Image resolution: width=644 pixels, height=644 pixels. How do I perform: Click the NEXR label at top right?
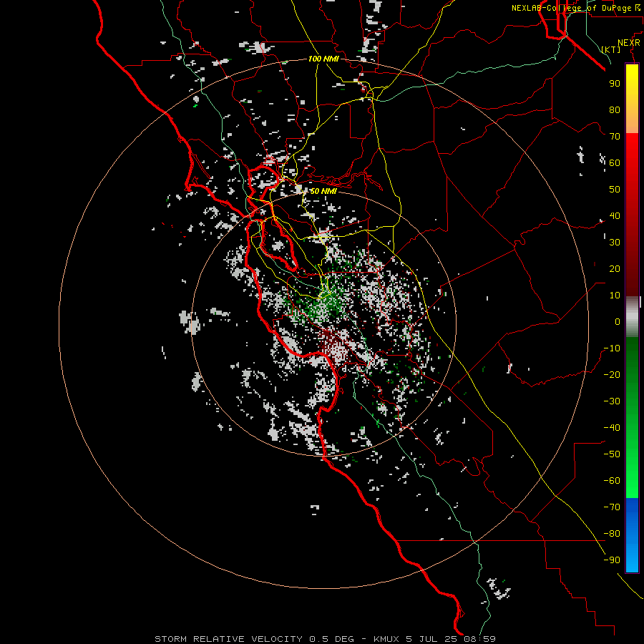click(629, 43)
